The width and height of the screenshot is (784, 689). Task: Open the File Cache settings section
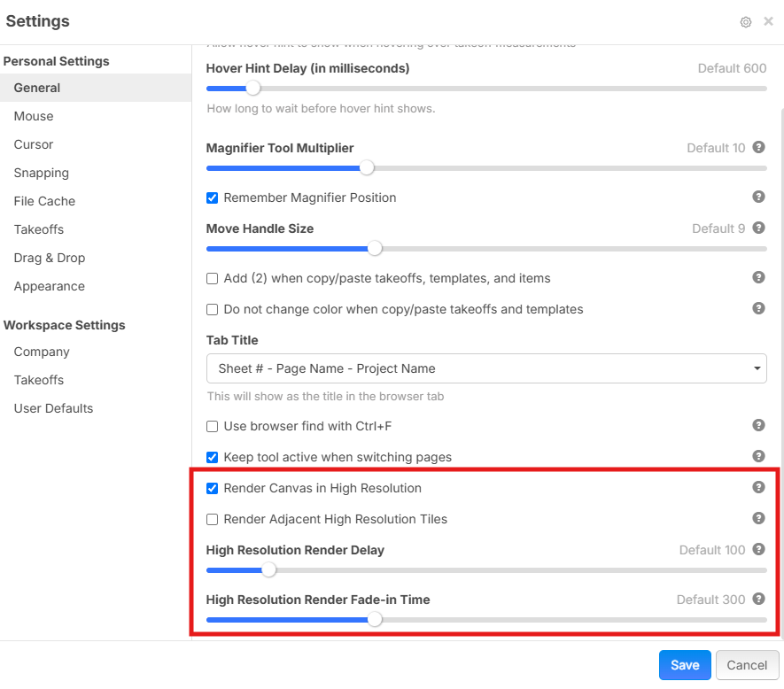(96, 201)
